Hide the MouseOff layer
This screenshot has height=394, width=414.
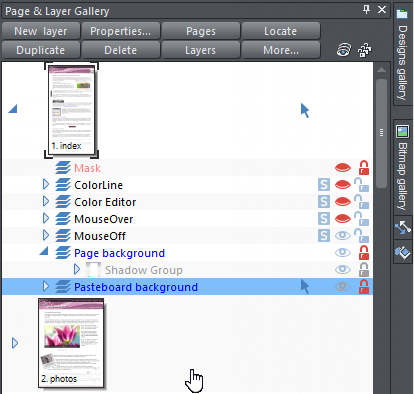pyautogui.click(x=343, y=236)
